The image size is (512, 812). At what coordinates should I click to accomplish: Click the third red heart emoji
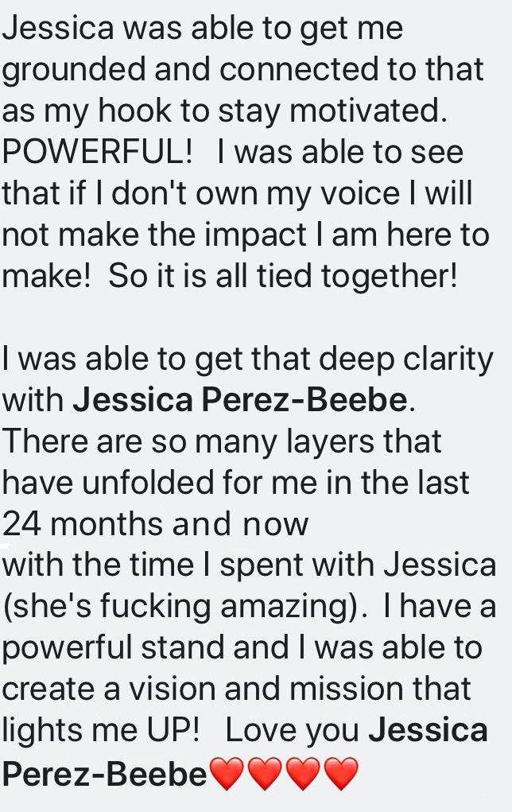click(x=304, y=773)
